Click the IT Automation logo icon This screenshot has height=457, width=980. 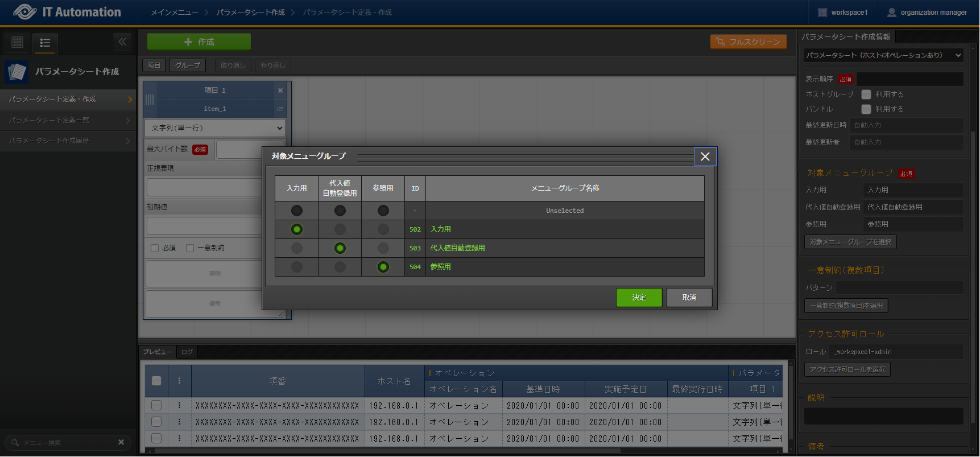(24, 12)
